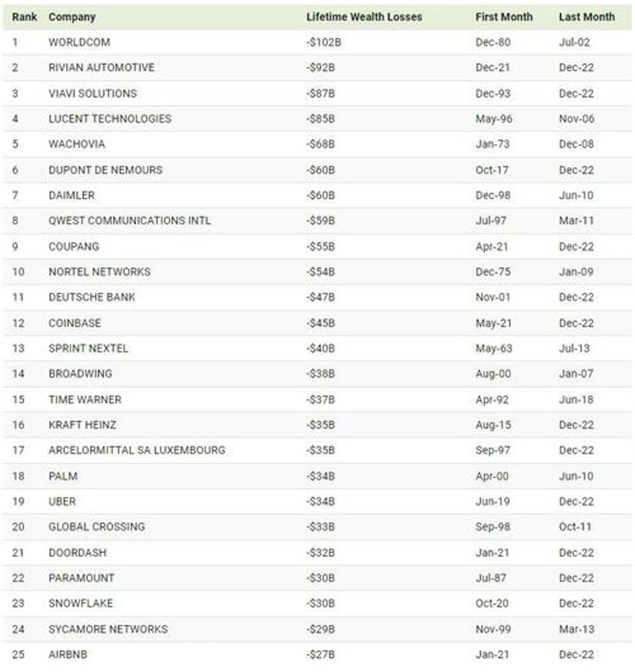Screen dimensions: 635x672
Task: Select the UBER company cell
Action: (x=62, y=501)
